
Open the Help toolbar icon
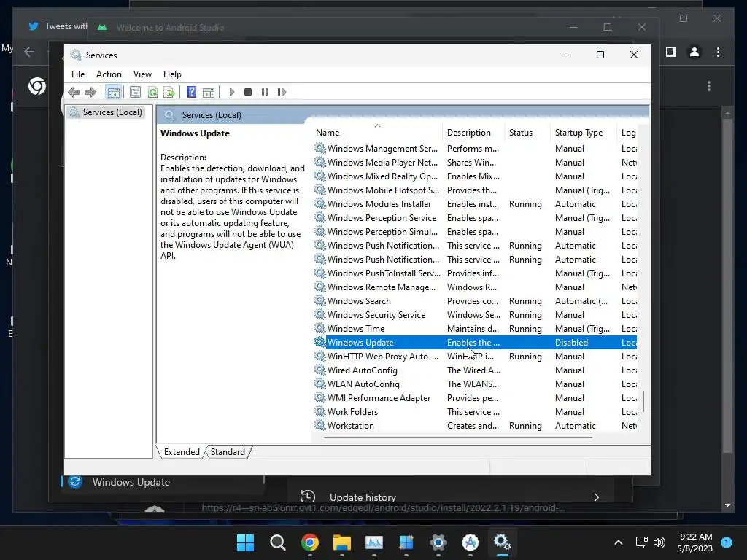[x=192, y=92]
